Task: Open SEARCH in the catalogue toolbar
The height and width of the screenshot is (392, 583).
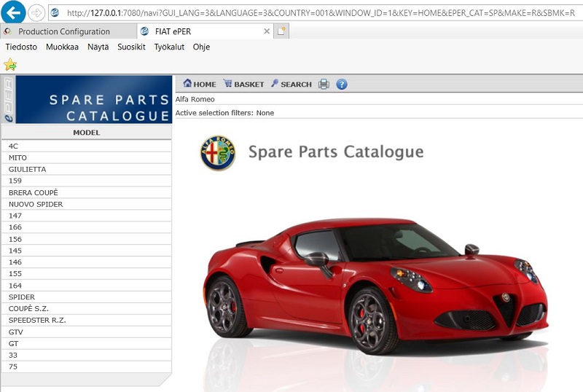Action: (291, 84)
